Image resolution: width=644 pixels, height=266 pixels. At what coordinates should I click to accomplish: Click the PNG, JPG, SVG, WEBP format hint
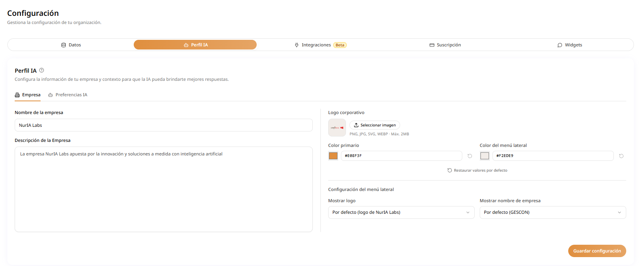379,134
